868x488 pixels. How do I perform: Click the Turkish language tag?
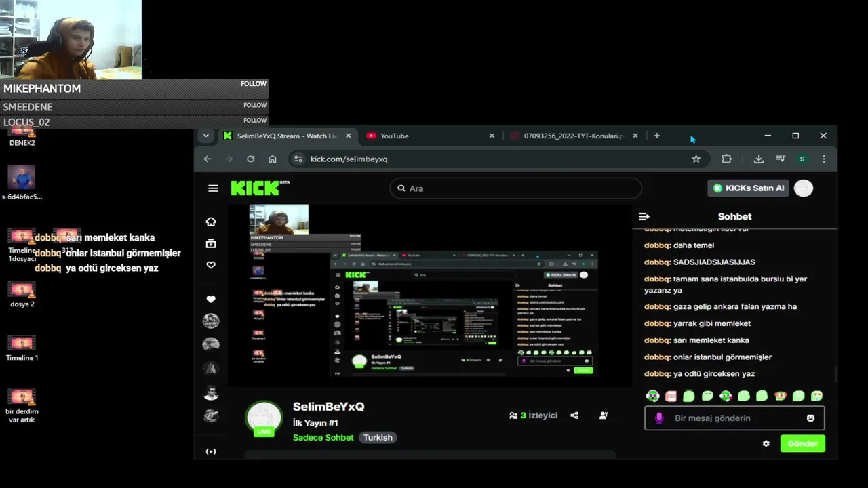tap(378, 438)
